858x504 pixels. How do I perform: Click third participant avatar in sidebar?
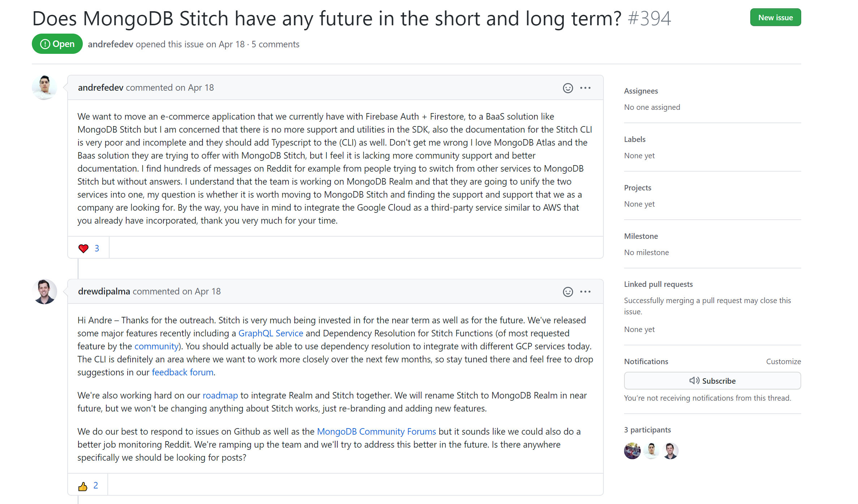(x=670, y=451)
